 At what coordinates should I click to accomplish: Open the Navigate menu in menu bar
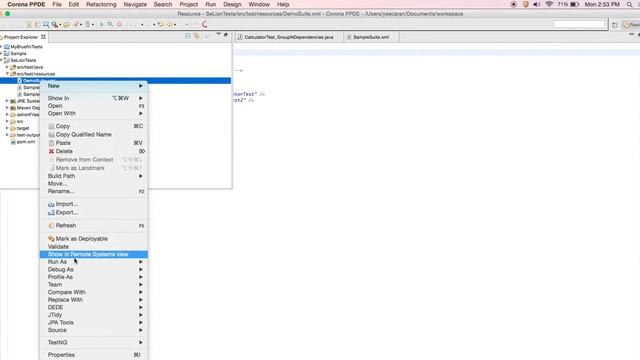(135, 4)
